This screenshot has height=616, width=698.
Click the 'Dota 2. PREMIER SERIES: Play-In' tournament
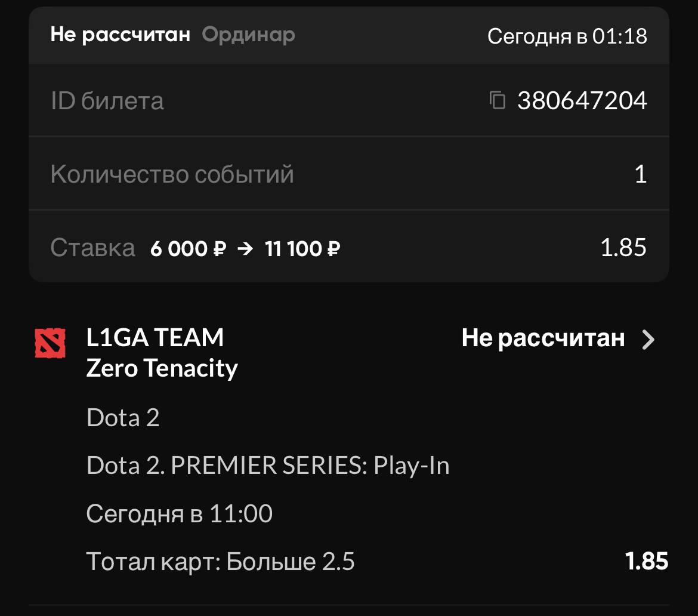pos(268,466)
